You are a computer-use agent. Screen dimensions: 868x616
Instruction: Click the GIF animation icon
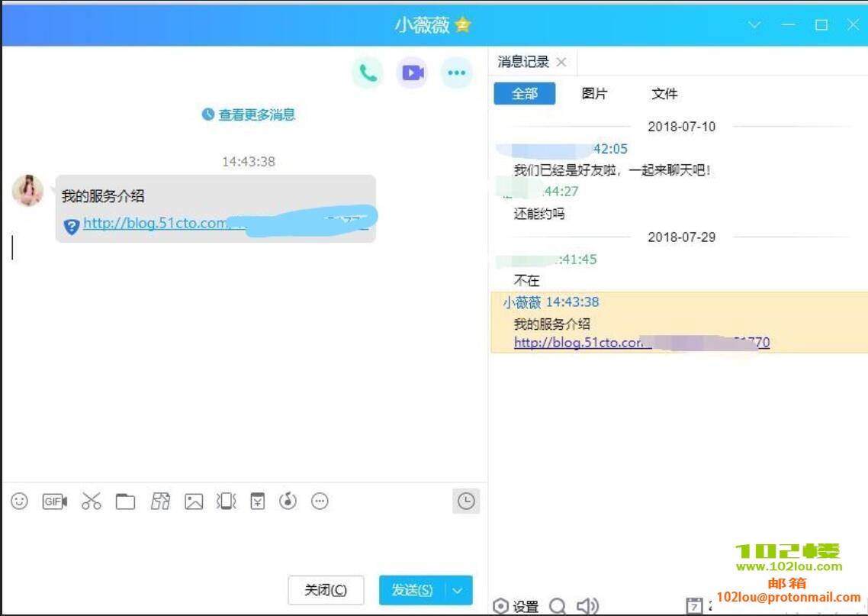(54, 502)
